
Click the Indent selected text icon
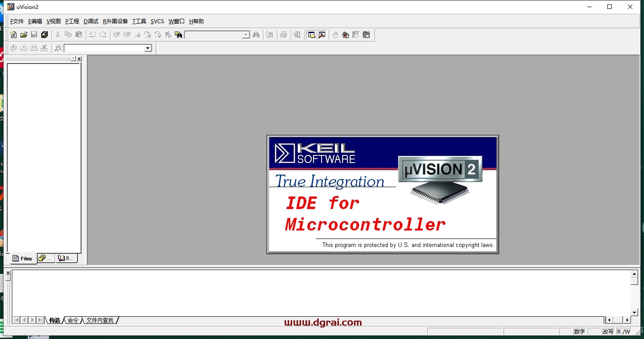pyautogui.click(x=117, y=35)
